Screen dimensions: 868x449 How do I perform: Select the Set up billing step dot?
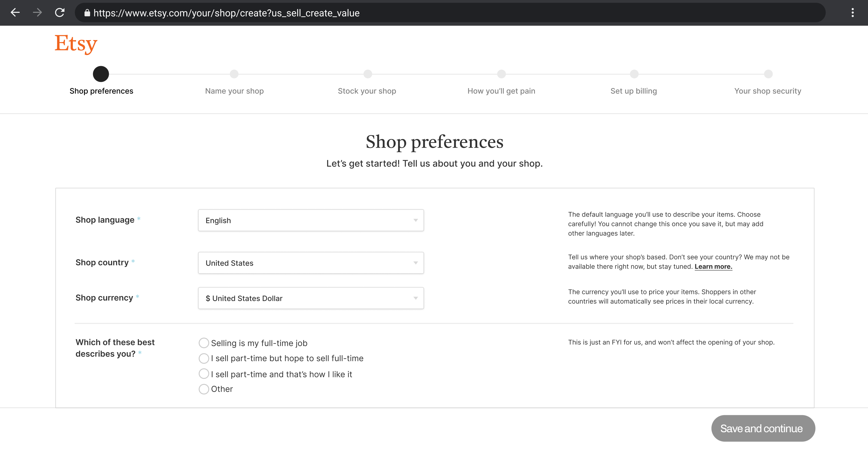click(634, 74)
